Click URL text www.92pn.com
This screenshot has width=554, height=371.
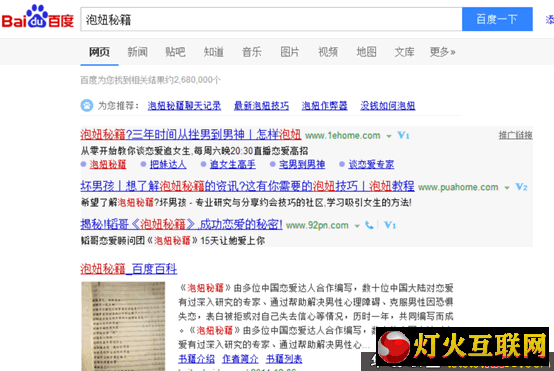pyautogui.click(x=317, y=225)
